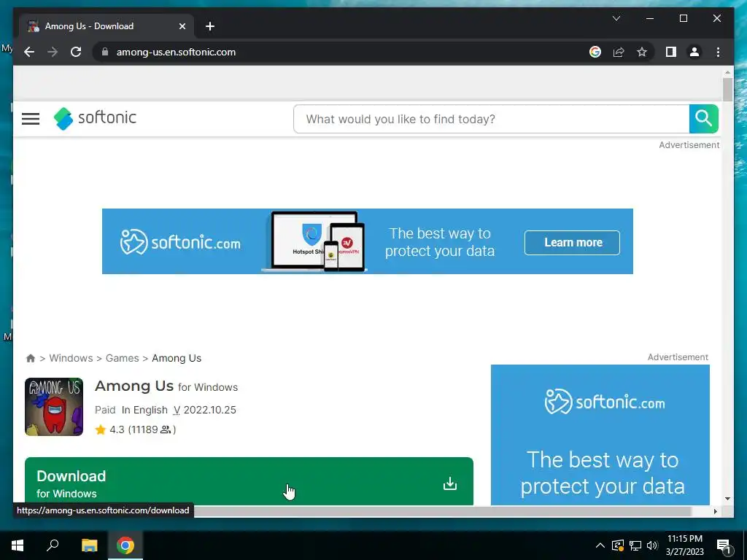Screen dimensions: 747x560
Task: Open the Windows breadcrumb link
Action: 71,358
